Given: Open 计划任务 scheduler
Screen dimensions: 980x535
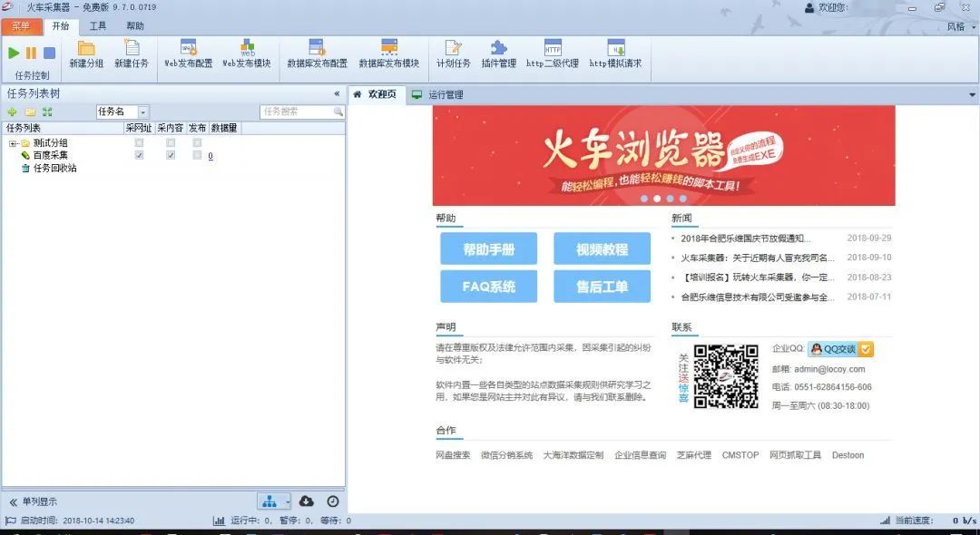Looking at the screenshot, I should tap(453, 54).
